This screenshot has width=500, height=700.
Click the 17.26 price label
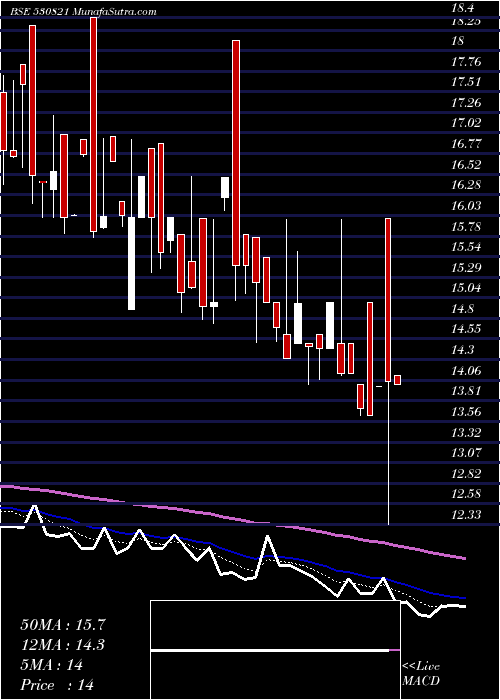(x=466, y=103)
